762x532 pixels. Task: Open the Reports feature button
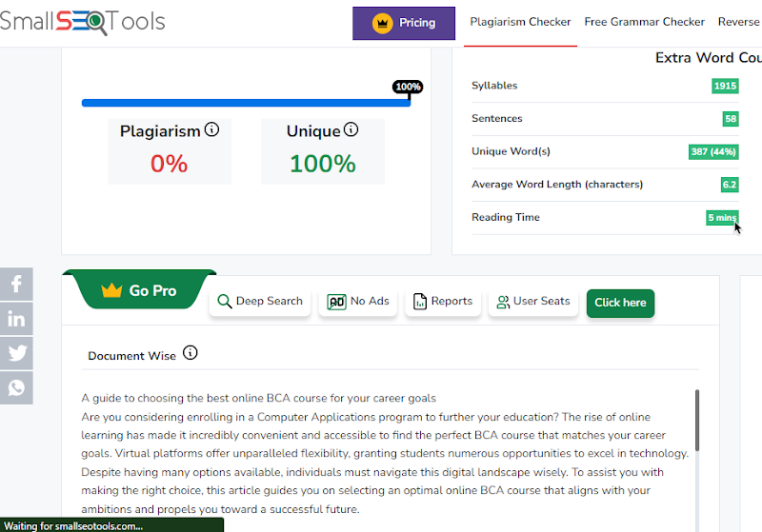click(x=443, y=302)
